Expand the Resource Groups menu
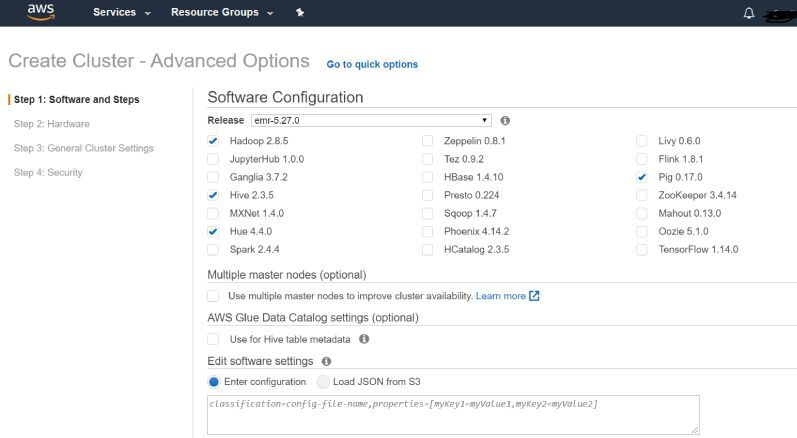The width and height of the screenshot is (797, 438). 222,12
